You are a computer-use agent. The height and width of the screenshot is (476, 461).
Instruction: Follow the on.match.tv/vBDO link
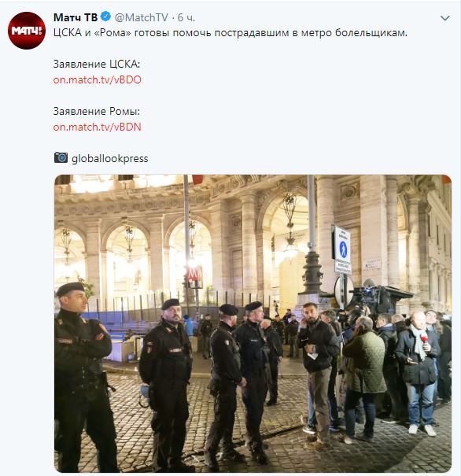coord(97,79)
